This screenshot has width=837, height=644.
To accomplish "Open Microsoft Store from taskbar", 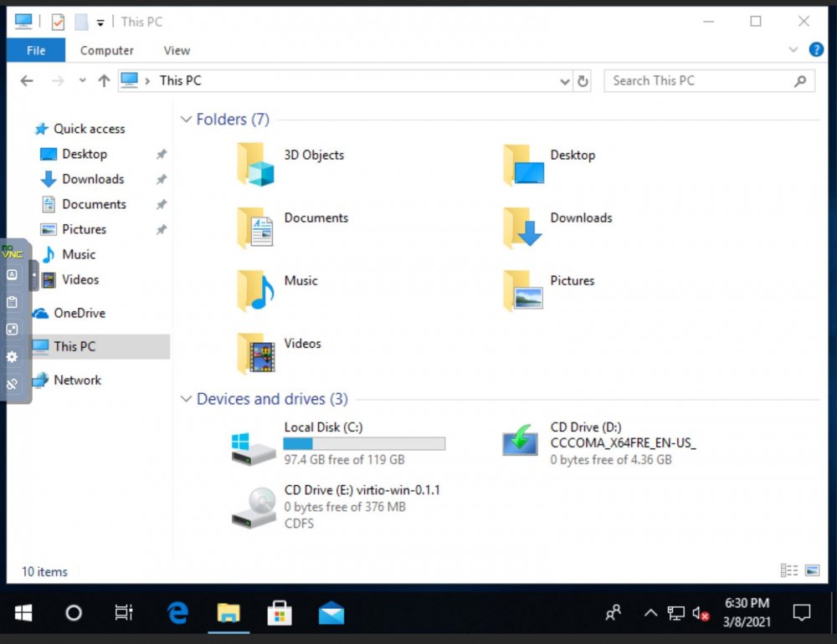I will coord(280,612).
